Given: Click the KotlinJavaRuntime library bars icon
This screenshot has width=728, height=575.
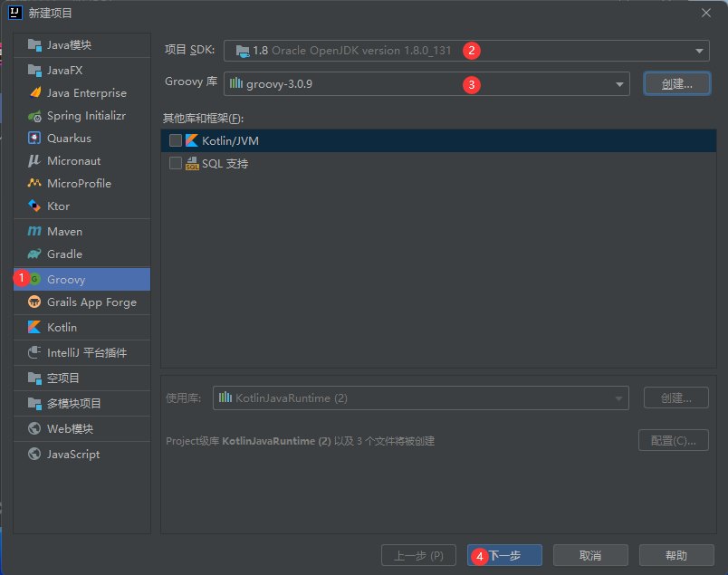Looking at the screenshot, I should (225, 398).
